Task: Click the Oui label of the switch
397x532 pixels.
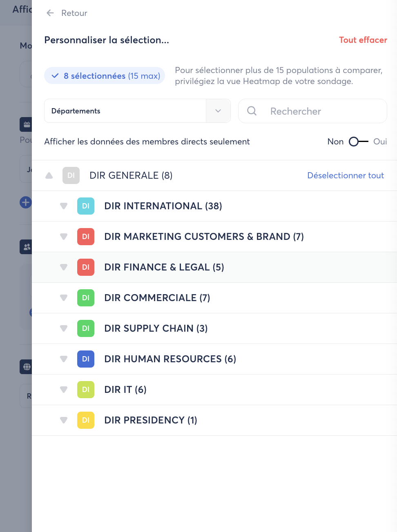Action: tap(380, 142)
